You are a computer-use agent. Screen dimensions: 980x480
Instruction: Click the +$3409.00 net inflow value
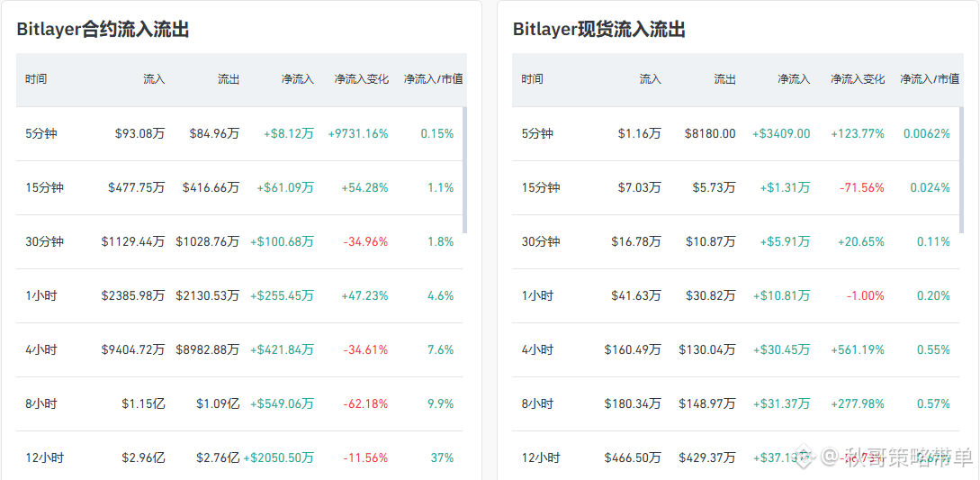[781, 134]
